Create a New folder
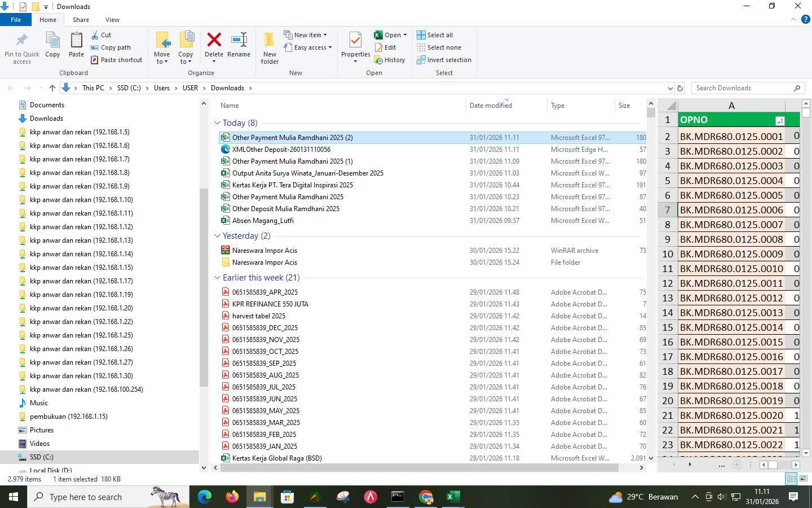Image resolution: width=812 pixels, height=508 pixels. pos(269,48)
